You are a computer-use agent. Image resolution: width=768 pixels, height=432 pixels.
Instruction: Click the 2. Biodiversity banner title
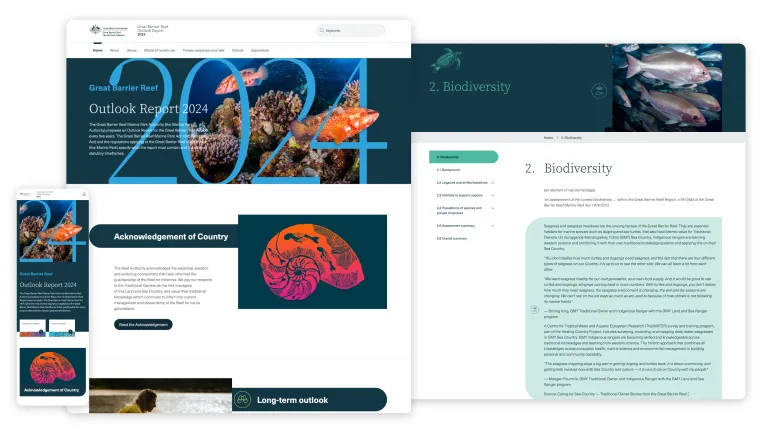pyautogui.click(x=470, y=86)
